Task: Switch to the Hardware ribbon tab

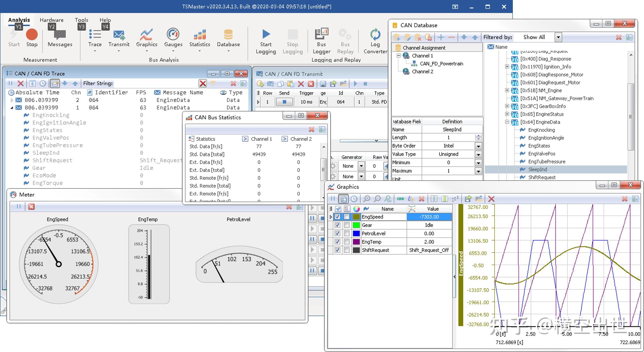Action: [51, 20]
